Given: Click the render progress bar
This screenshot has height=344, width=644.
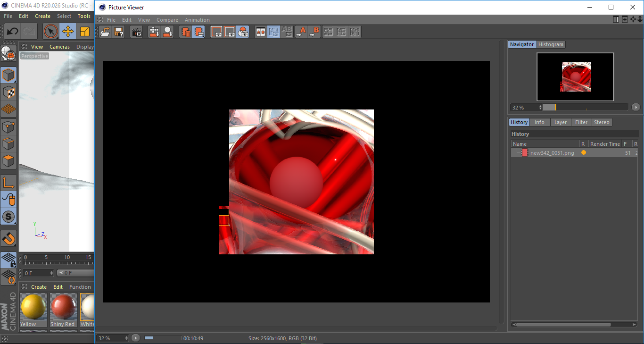Looking at the screenshot, I should click(163, 338).
